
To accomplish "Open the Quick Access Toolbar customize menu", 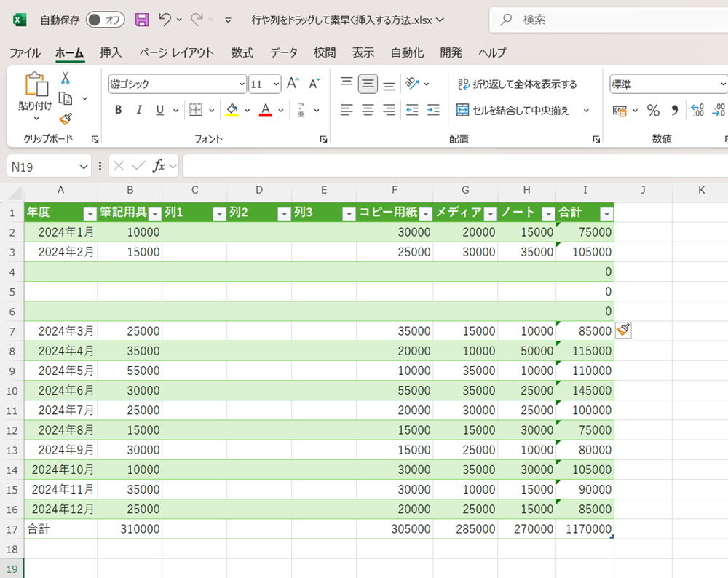I will (x=228, y=20).
